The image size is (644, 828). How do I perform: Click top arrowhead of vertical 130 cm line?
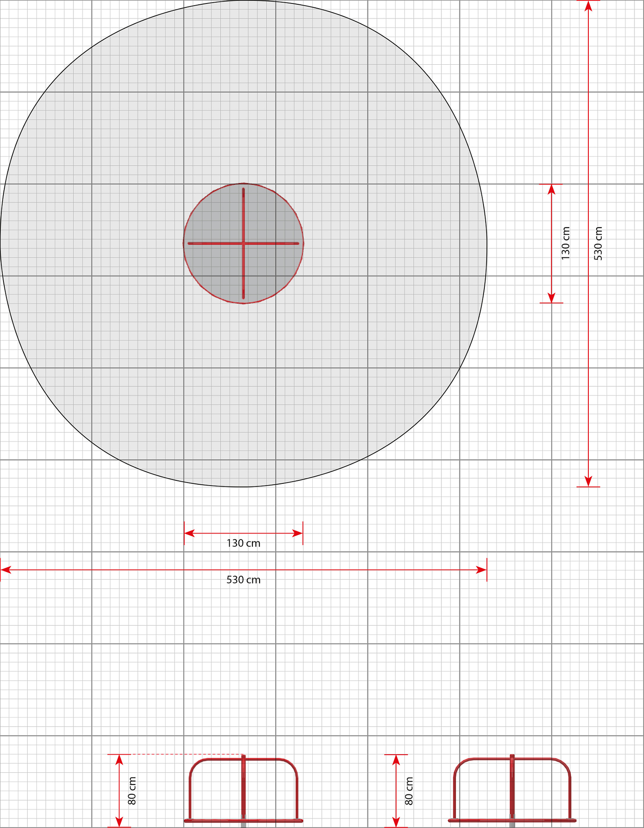(551, 190)
